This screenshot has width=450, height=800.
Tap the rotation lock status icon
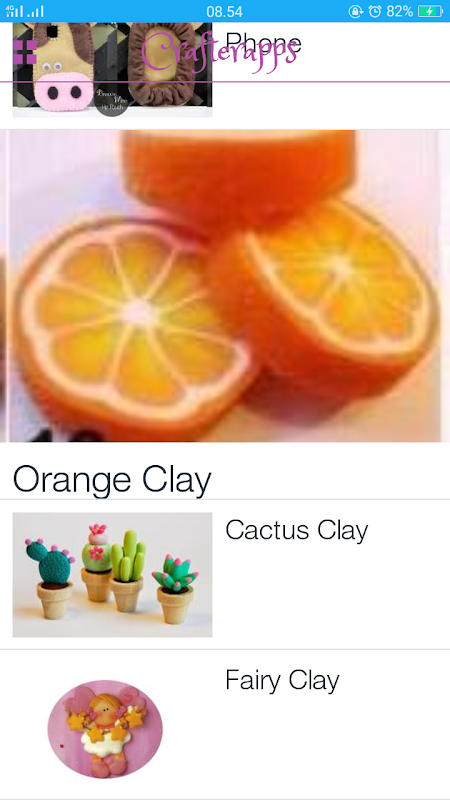(x=355, y=11)
